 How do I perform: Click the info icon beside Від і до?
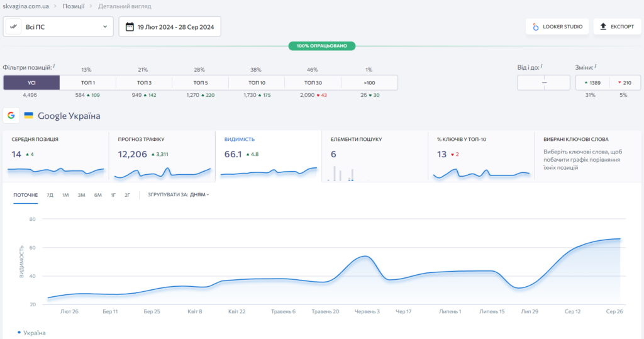pyautogui.click(x=541, y=66)
